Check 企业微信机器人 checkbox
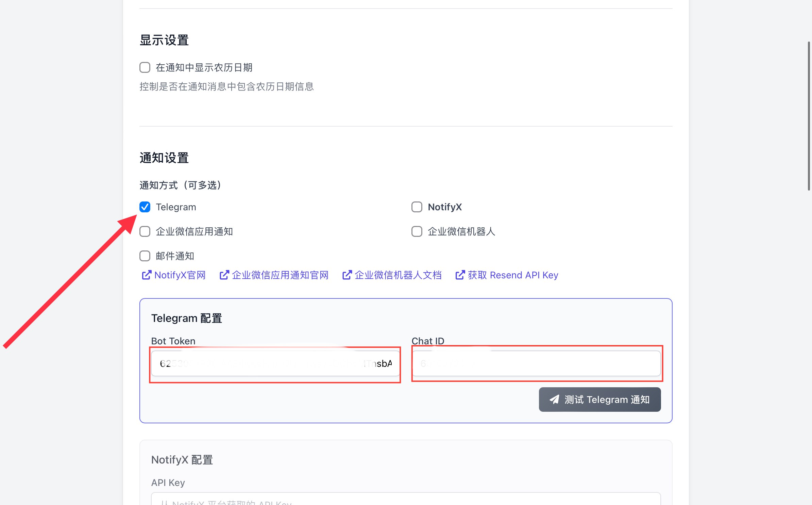Image resolution: width=812 pixels, height=505 pixels. (x=417, y=231)
